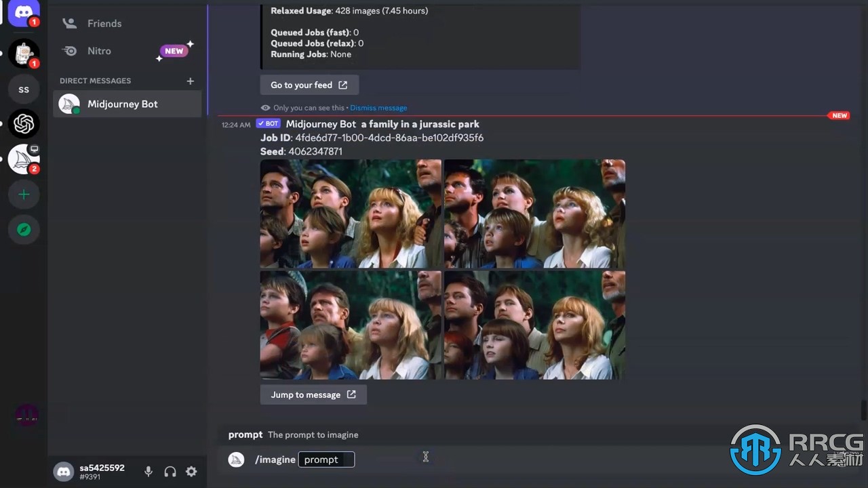The width and height of the screenshot is (868, 488).
Task: Click username sa5425592 in user panel
Action: pyautogui.click(x=102, y=468)
